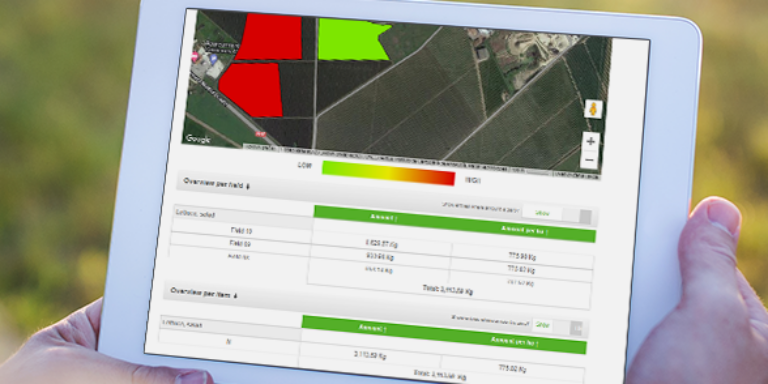Sort per-item table by Amount per ha
Screen dimensions: 768x384
pos(513,341)
